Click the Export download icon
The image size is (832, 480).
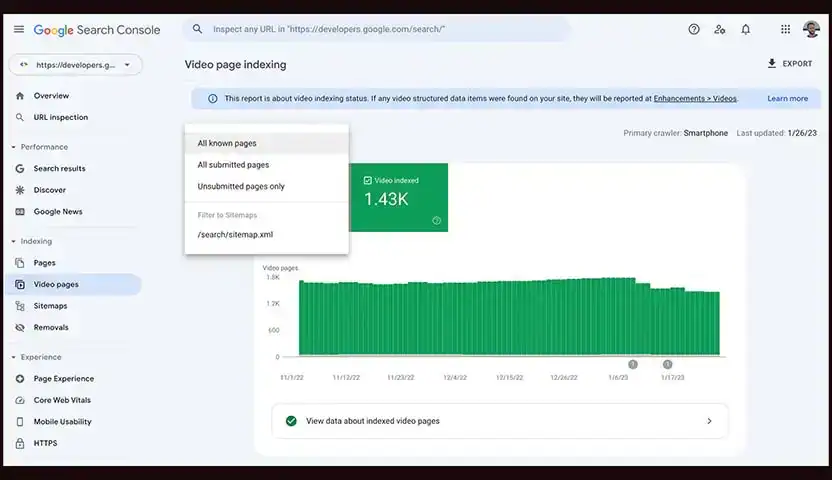[x=772, y=64]
